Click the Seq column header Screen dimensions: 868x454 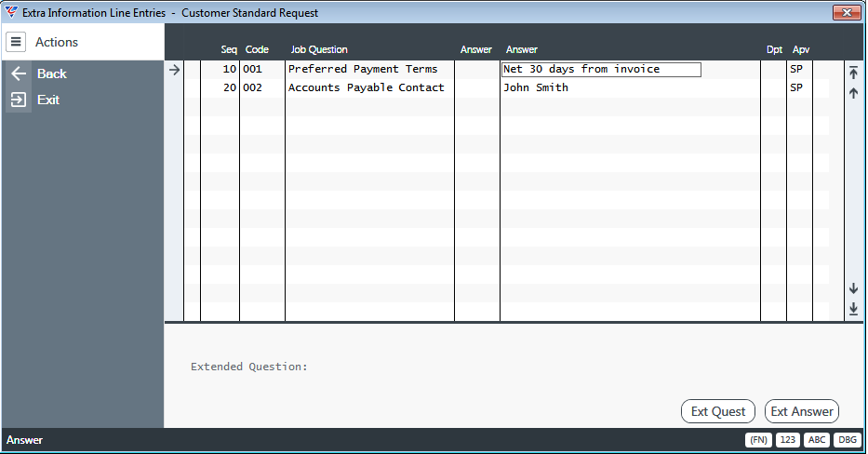pyautogui.click(x=229, y=50)
